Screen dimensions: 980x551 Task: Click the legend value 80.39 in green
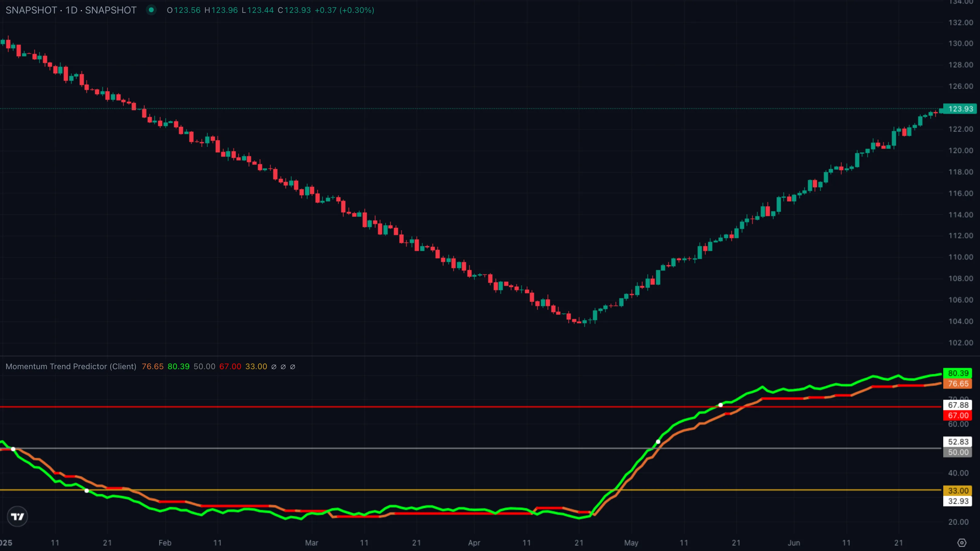pos(179,367)
